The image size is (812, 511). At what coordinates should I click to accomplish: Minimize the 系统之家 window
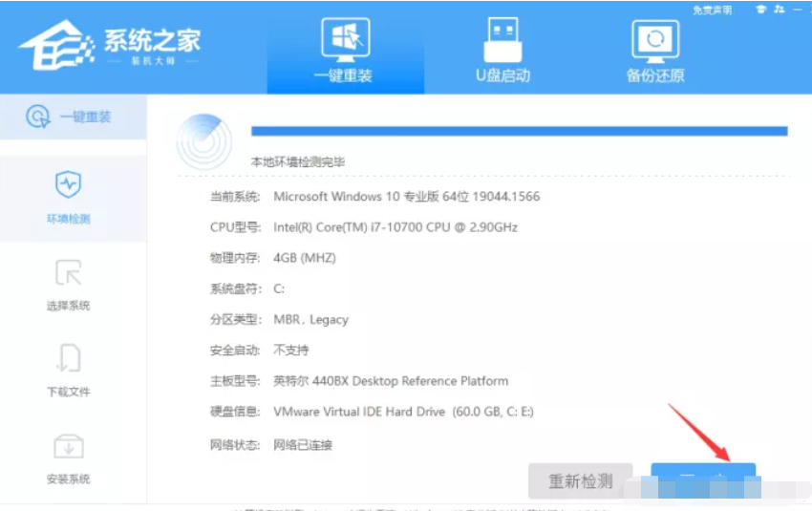point(798,10)
